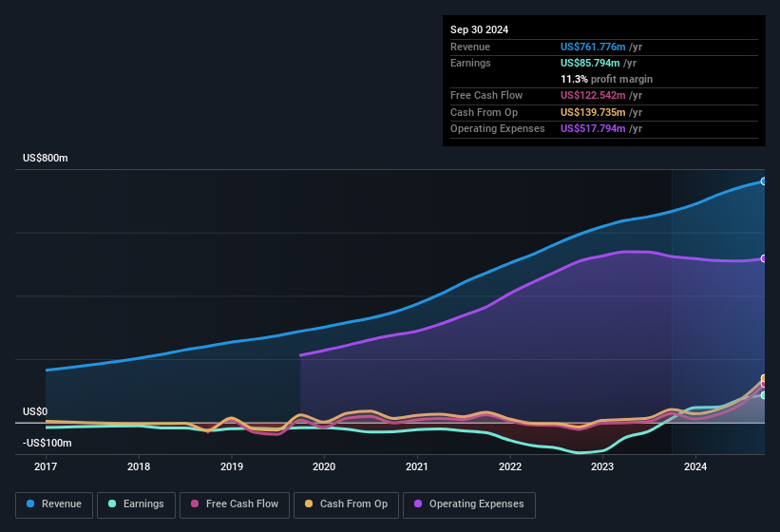The width and height of the screenshot is (780, 532).
Task: Click the 2023 x-axis label
Action: (x=602, y=466)
